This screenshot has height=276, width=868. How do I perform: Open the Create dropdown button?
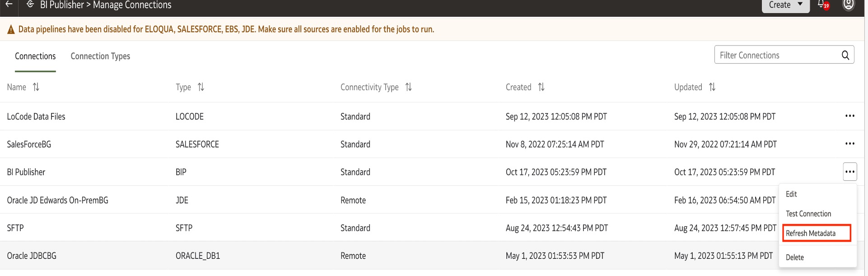point(785,5)
